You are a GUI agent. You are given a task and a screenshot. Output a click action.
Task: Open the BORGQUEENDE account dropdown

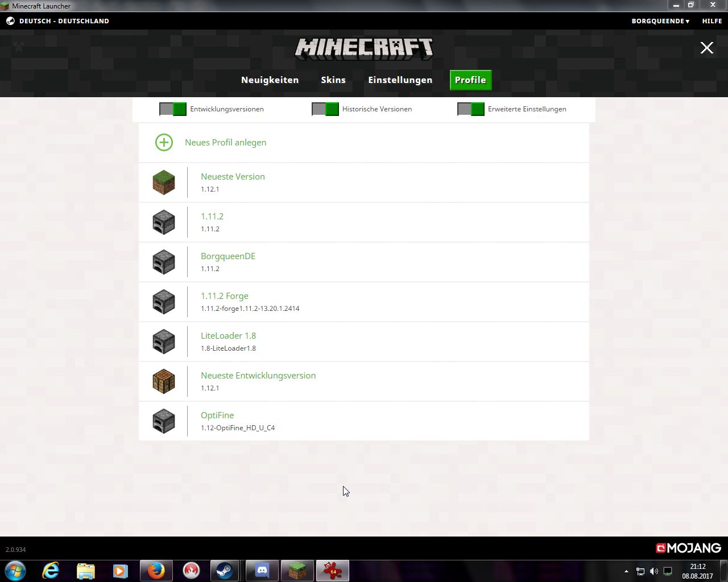click(660, 21)
